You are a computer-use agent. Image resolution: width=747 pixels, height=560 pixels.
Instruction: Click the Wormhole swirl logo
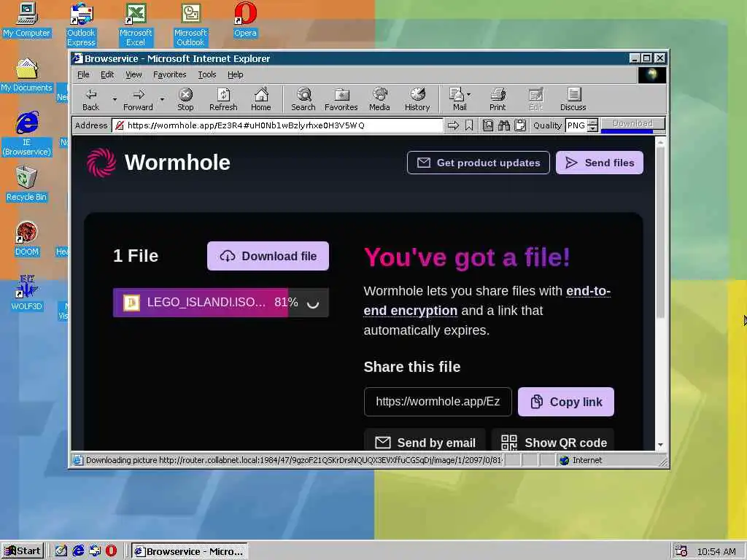pyautogui.click(x=101, y=163)
